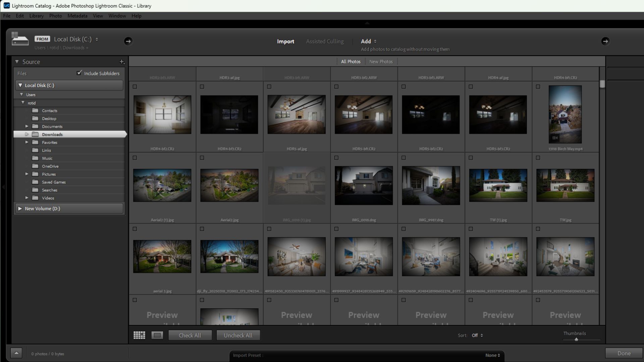This screenshot has height=362, width=644.
Task: Expand the Pictures folder tree
Action: (27, 174)
